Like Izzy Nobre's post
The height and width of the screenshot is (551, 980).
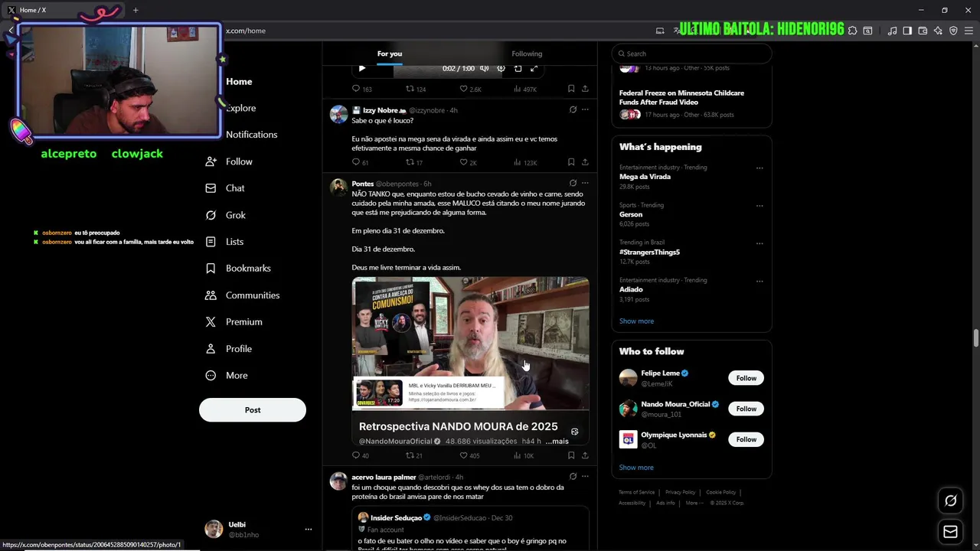pos(463,162)
